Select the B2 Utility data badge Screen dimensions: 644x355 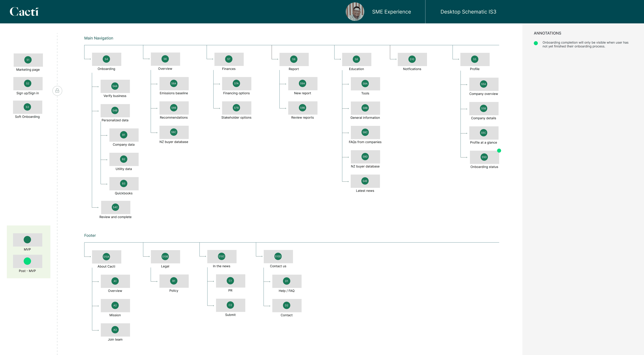[x=124, y=159]
